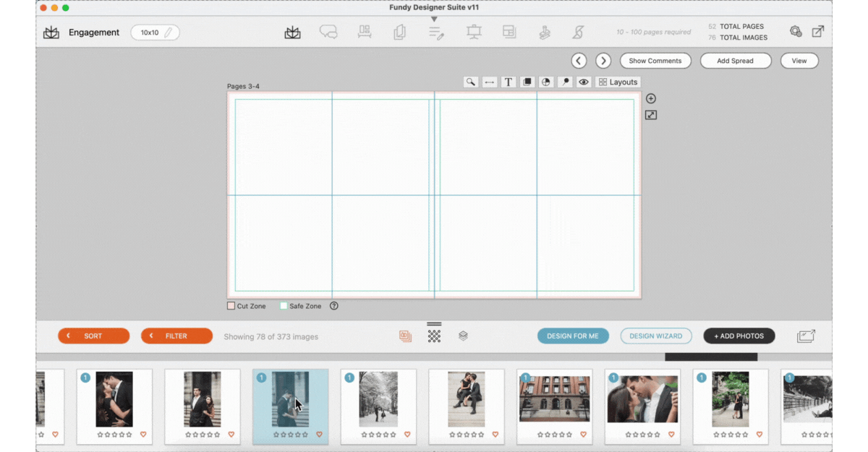
Task: Open the DESIGN WIZARD
Action: pos(656,336)
